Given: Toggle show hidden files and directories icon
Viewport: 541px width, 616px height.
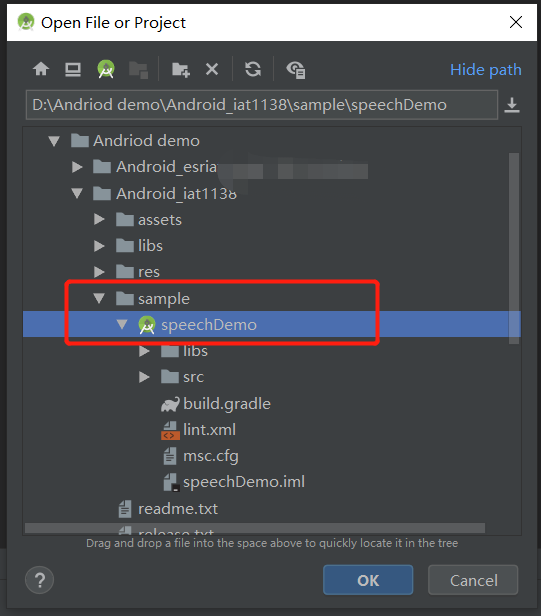Looking at the screenshot, I should coord(296,70).
